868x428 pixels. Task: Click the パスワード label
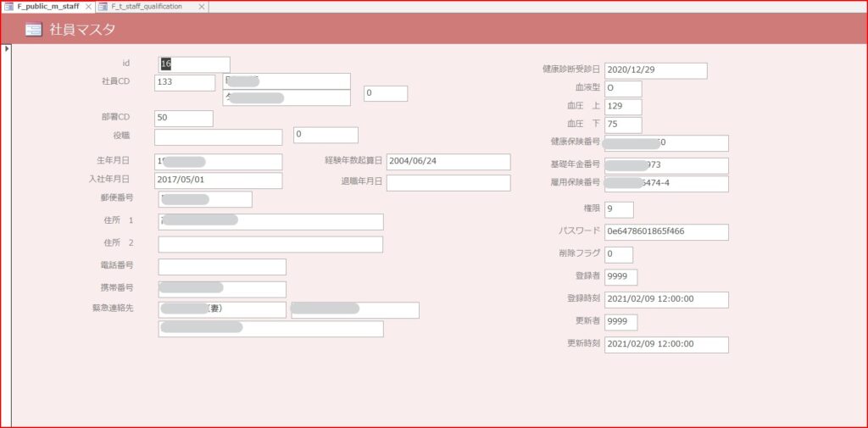pyautogui.click(x=579, y=231)
